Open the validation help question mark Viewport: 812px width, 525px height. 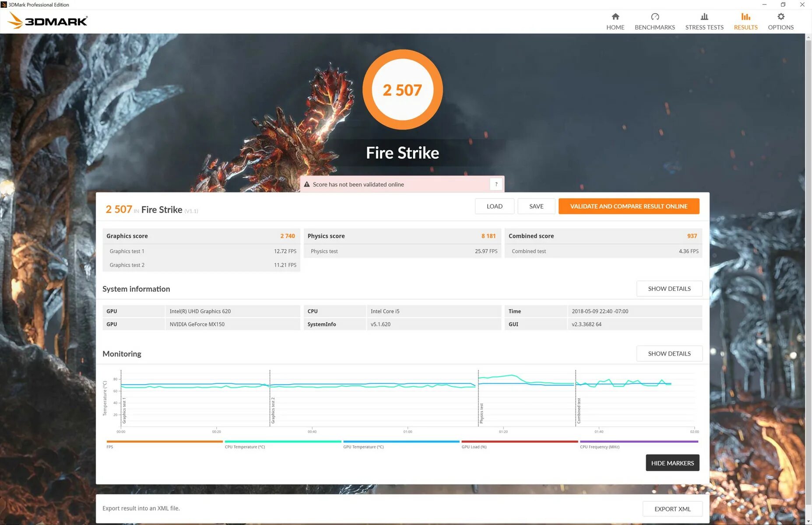pyautogui.click(x=496, y=184)
